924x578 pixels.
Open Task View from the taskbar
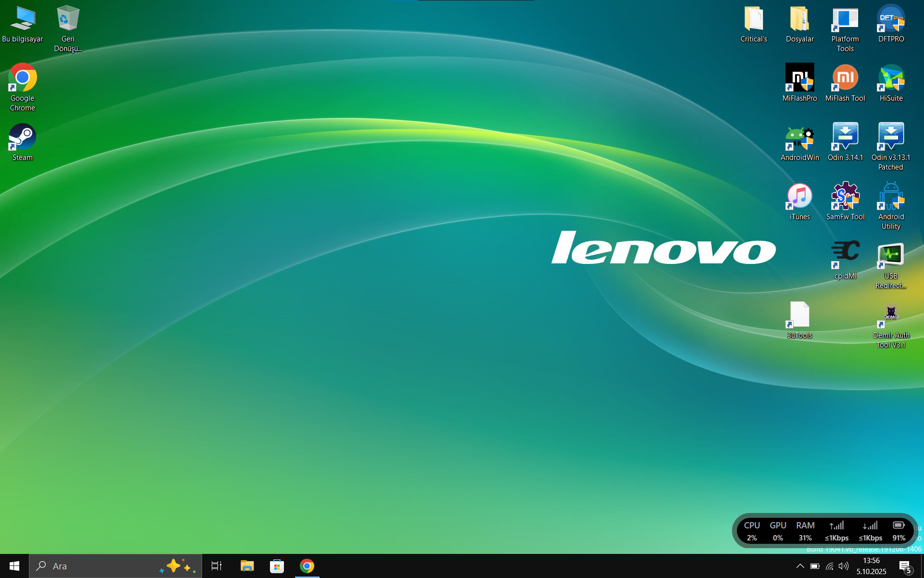(217, 566)
